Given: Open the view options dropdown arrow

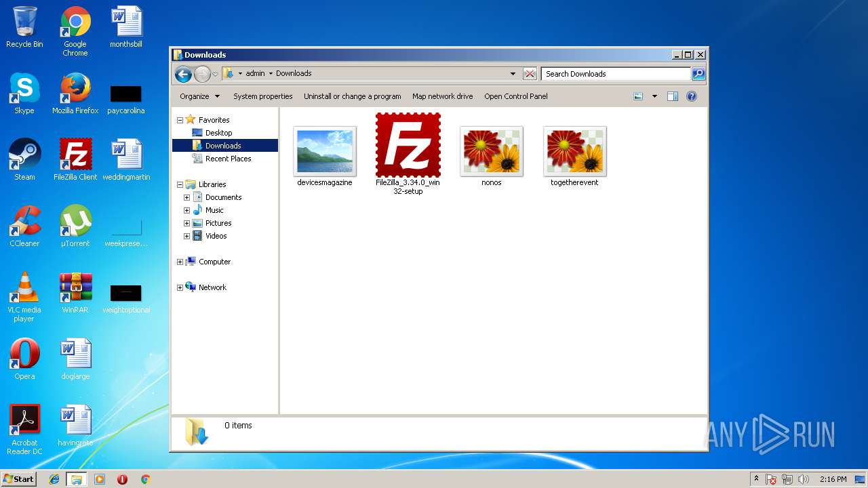Looking at the screenshot, I should pyautogui.click(x=654, y=96).
